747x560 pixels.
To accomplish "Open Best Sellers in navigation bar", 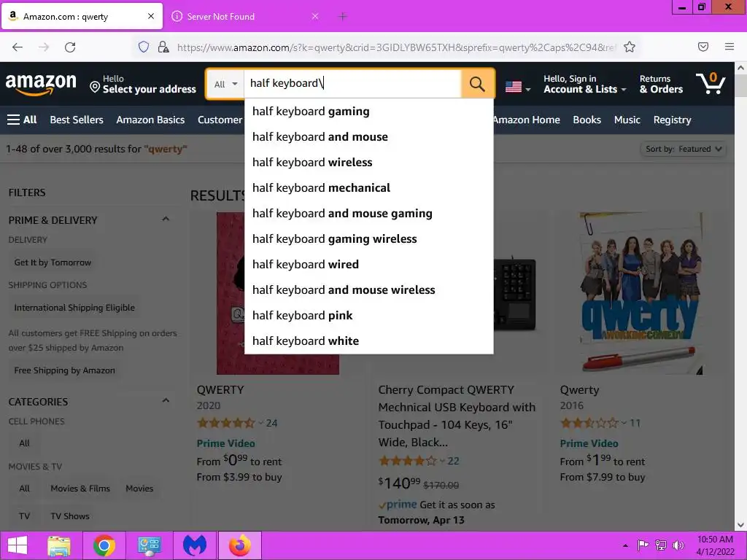I will tap(77, 120).
